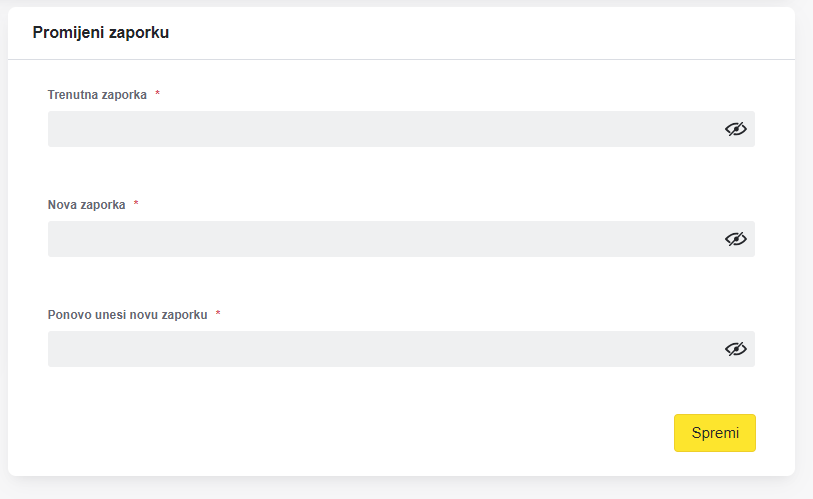
Task: Click the required asterisk after Ponovo unesi novu zaporku
Action: 218,313
